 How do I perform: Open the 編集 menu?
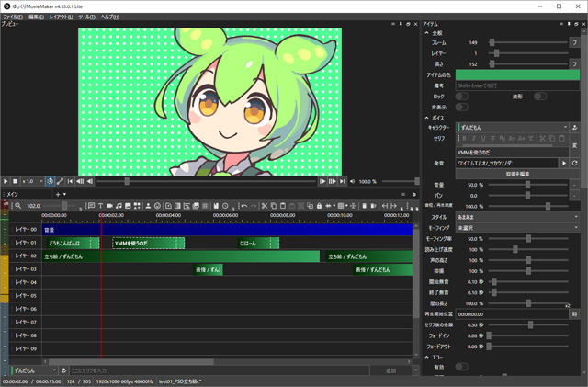click(x=36, y=17)
